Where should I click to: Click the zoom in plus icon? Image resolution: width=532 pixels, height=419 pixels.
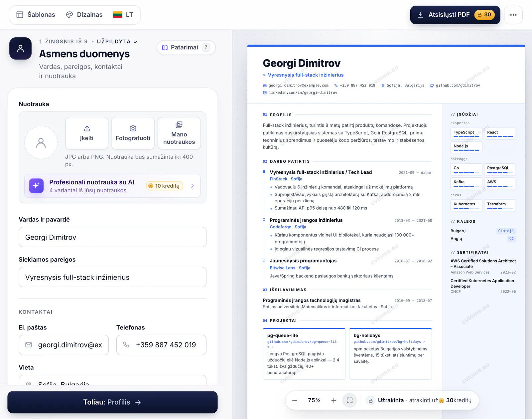334,400
